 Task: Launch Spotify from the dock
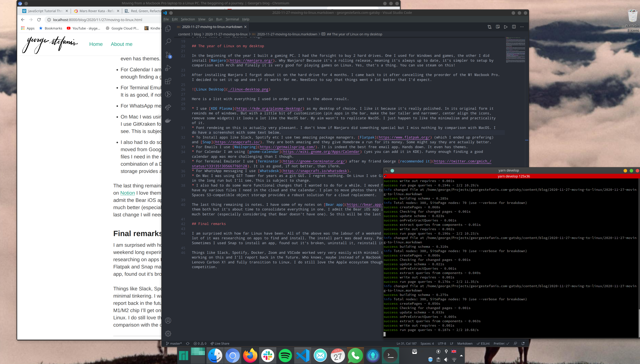click(285, 355)
